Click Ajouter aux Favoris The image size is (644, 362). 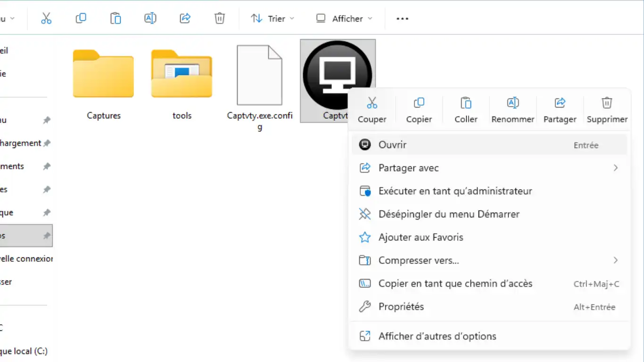pos(421,237)
